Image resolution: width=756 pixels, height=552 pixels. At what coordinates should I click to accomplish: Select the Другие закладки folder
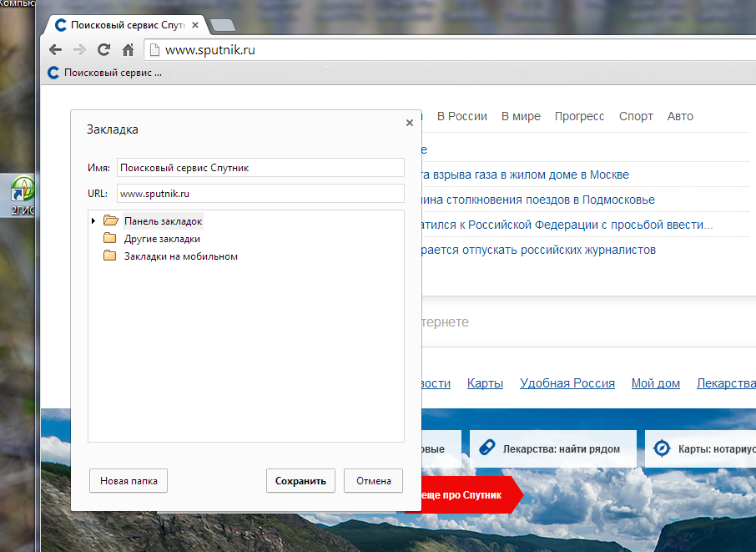(x=162, y=239)
